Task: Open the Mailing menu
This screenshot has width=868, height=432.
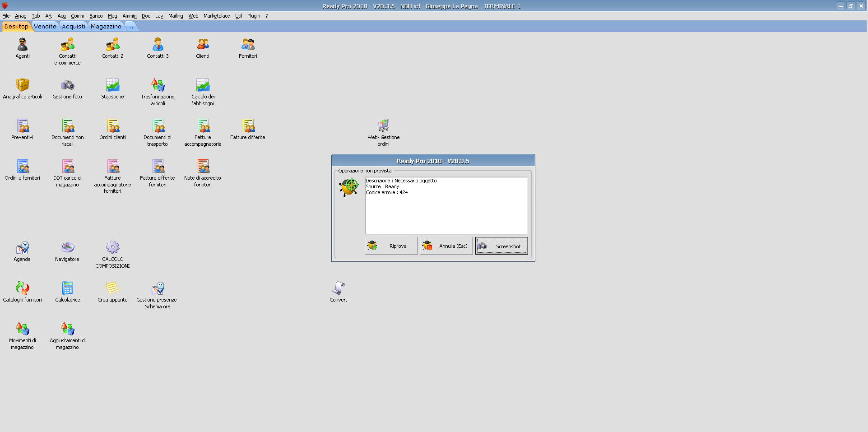Action: pyautogui.click(x=176, y=16)
